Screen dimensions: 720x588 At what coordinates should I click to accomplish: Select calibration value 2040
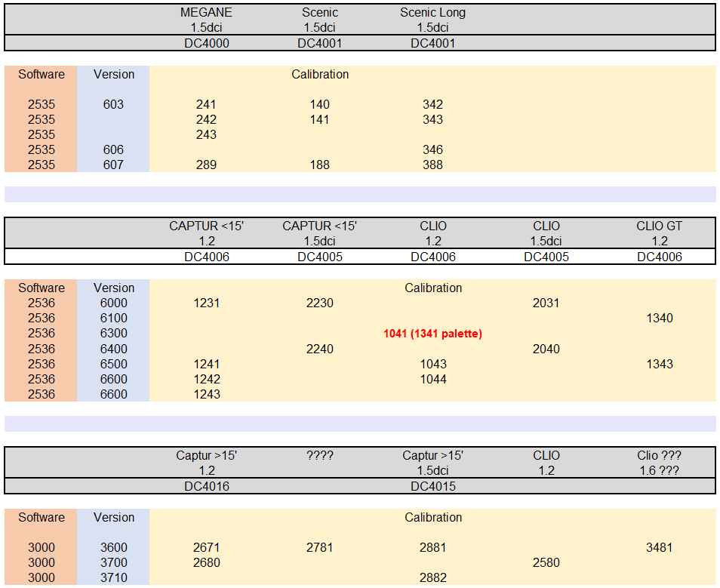pyautogui.click(x=546, y=349)
